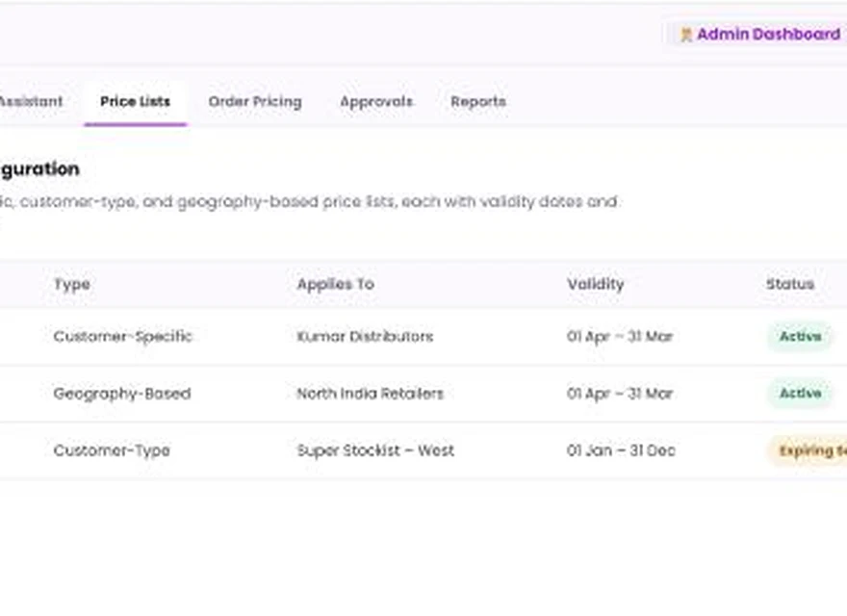Switch to the Assistant tab
Screen dimensions: 847x616
click(31, 102)
